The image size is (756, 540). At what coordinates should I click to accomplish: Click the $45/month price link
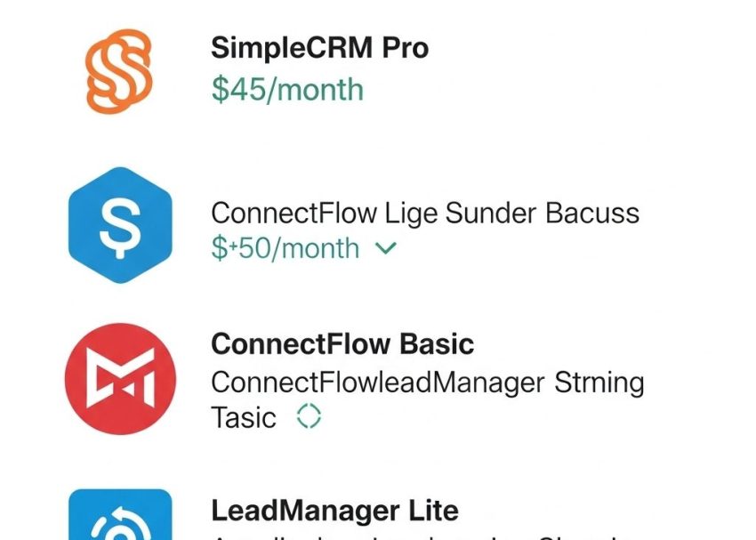click(x=285, y=89)
